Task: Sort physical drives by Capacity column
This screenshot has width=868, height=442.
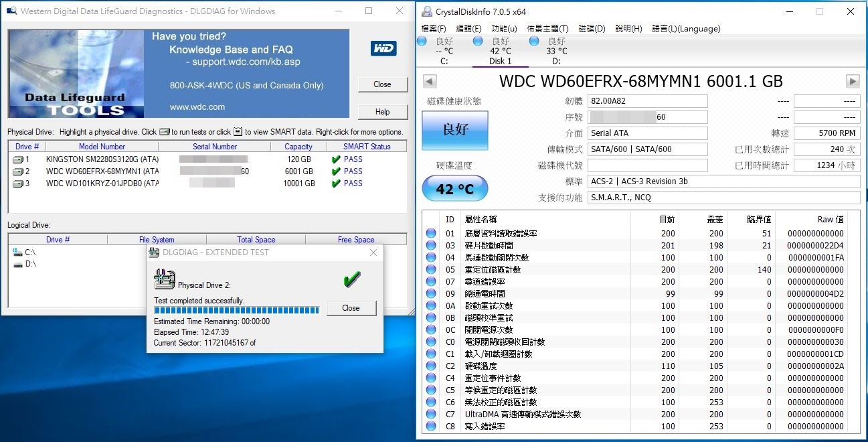Action: click(x=298, y=147)
